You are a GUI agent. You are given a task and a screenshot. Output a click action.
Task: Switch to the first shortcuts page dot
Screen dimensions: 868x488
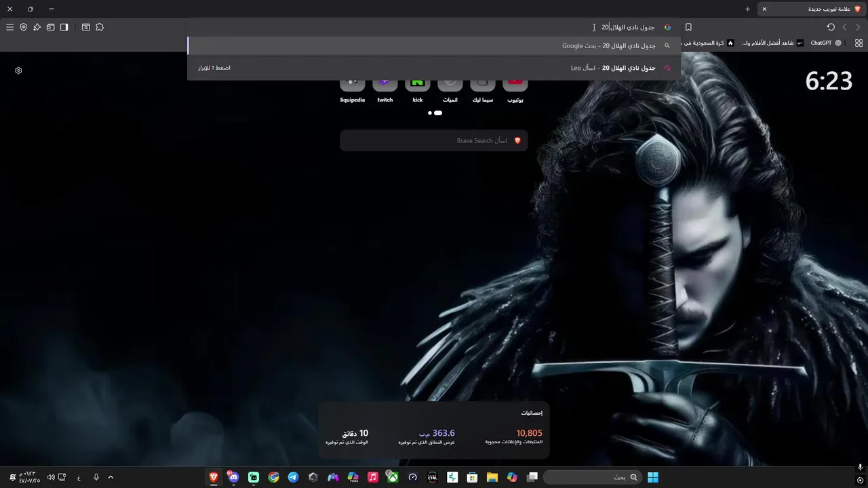(x=430, y=113)
